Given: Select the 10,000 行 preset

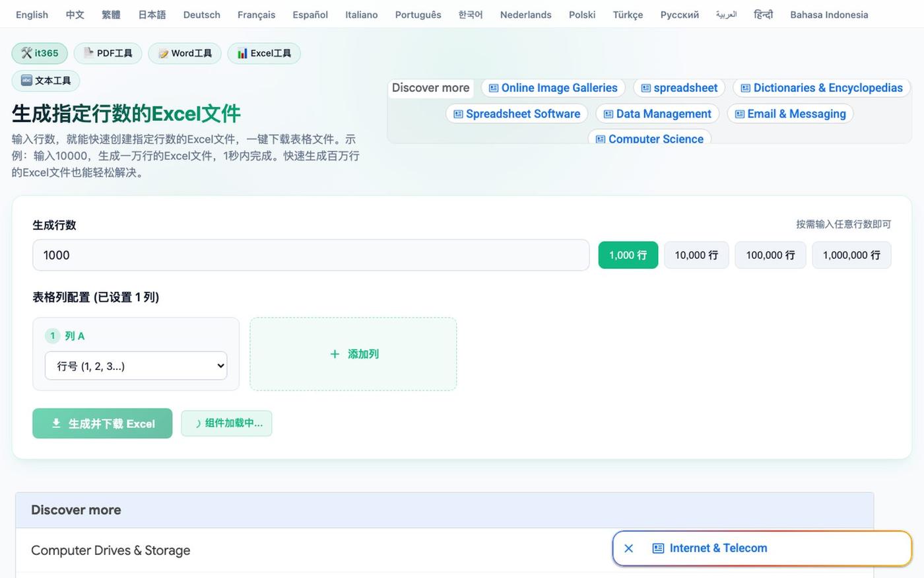Looking at the screenshot, I should pyautogui.click(x=696, y=255).
